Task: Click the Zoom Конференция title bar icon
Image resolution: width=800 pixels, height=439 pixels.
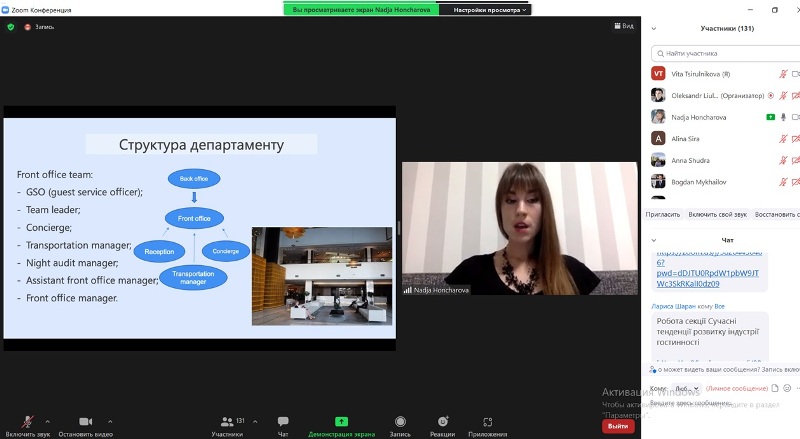Action: point(5,10)
